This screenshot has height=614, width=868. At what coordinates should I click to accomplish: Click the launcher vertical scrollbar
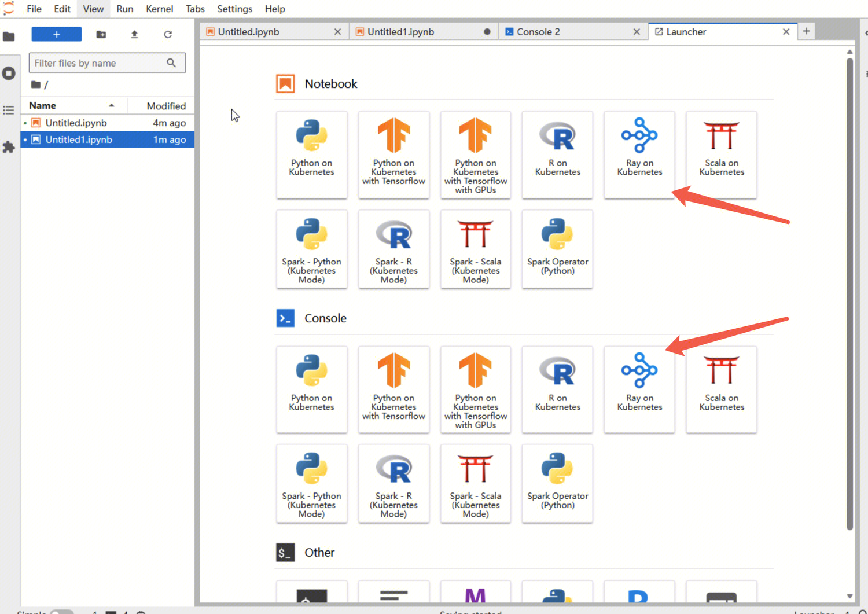point(849,293)
